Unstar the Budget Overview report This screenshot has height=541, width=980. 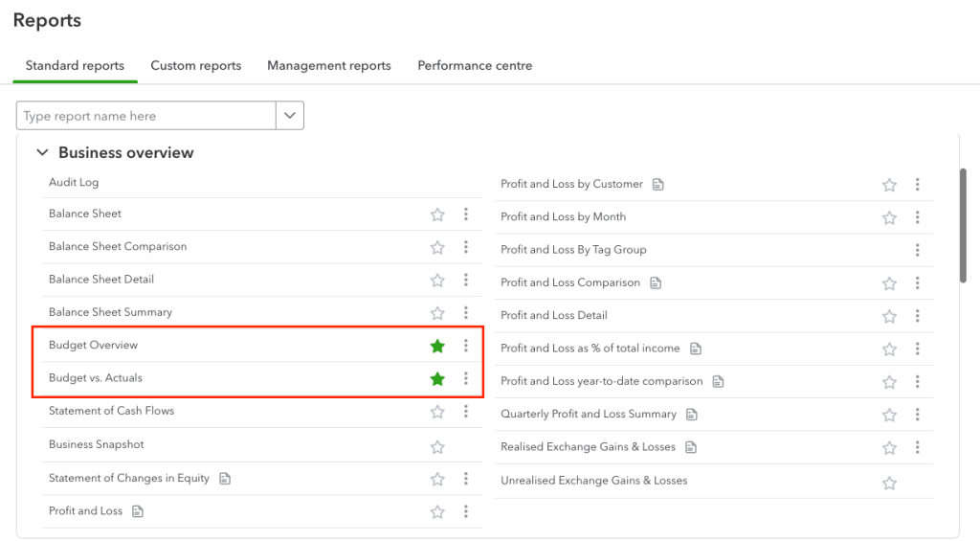click(x=437, y=346)
